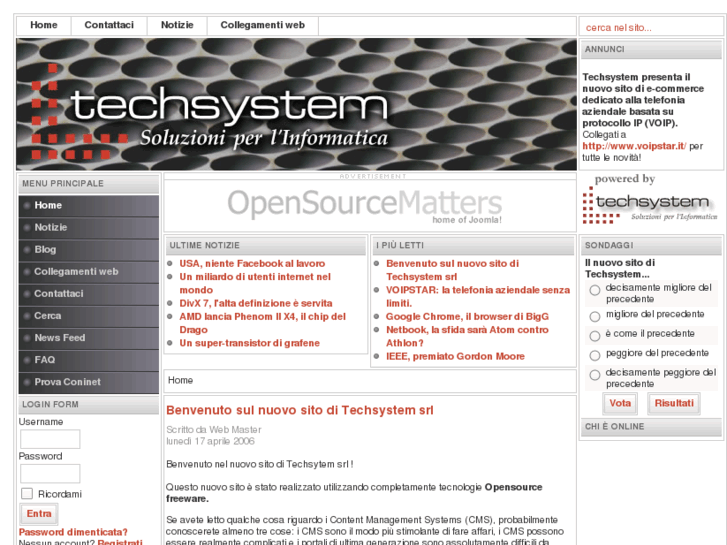Open the 'Benvenuto sul nuovo sito di Techsystem srl' heading
Viewport: 727px width, 545px height.
tap(300, 410)
